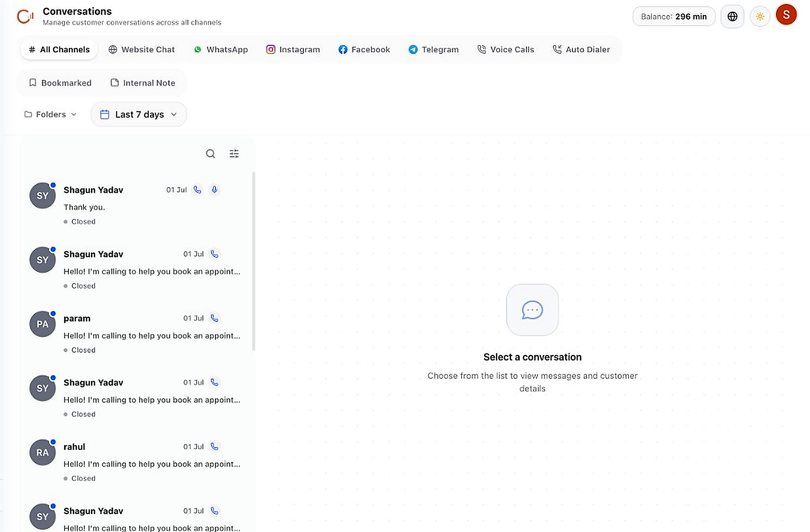Click the folder icon beside Folders
The width and height of the screenshot is (810, 532).
pyautogui.click(x=28, y=114)
